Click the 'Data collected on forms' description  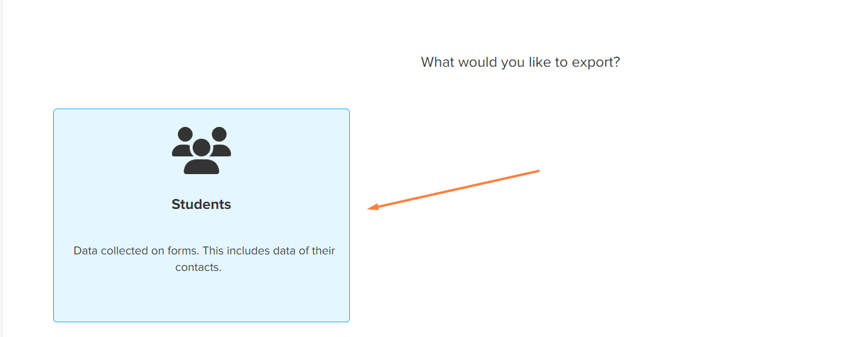(204, 259)
